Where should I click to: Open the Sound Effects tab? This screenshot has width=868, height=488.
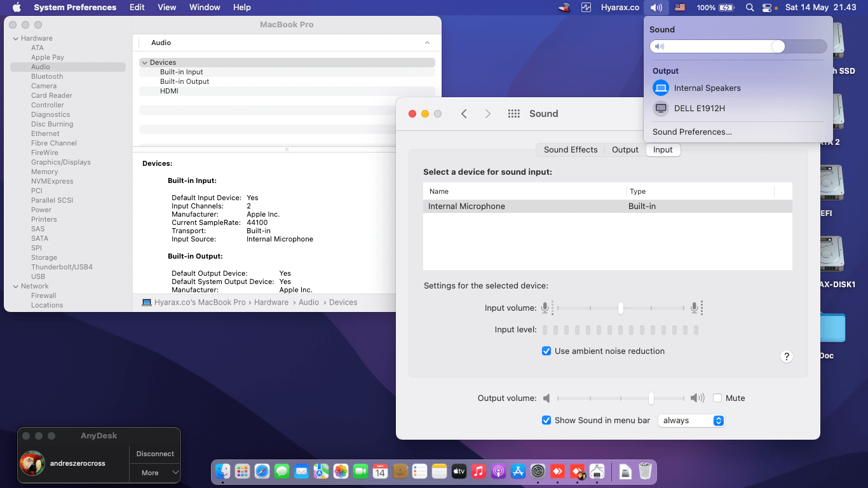click(571, 150)
